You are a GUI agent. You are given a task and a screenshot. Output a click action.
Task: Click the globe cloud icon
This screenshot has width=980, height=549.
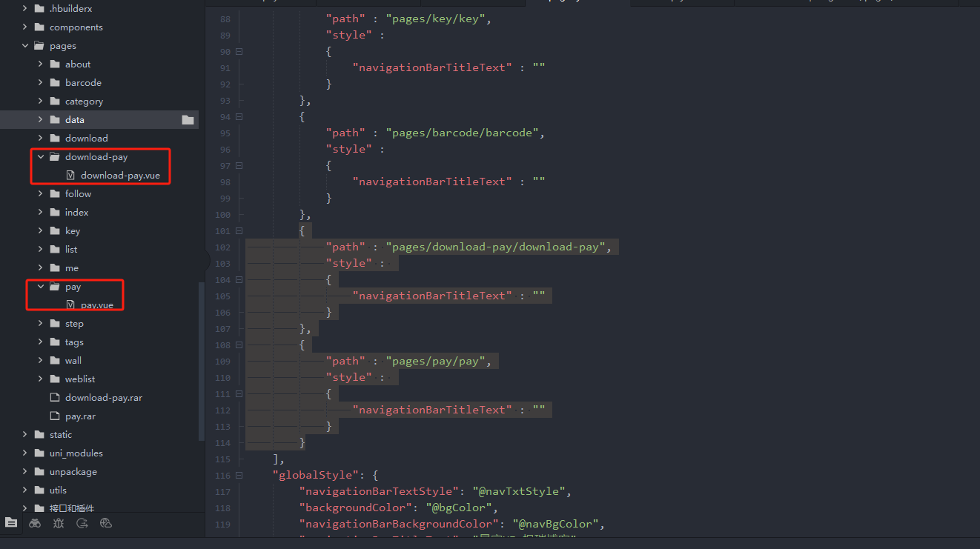tap(106, 522)
